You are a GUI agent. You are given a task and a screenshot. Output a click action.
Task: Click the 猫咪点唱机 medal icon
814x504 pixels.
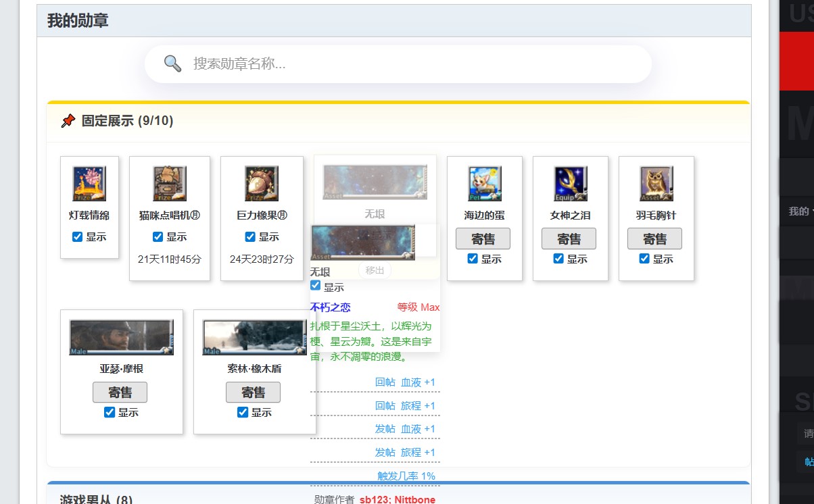point(170,184)
